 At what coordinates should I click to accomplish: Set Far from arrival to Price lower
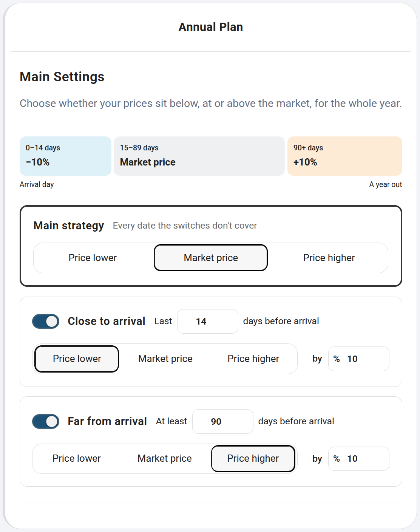click(x=77, y=458)
